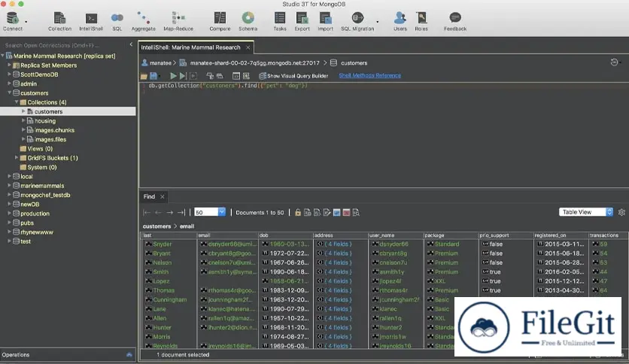Open the save script dropdown arrow
629x364 pixels.
coord(160,76)
